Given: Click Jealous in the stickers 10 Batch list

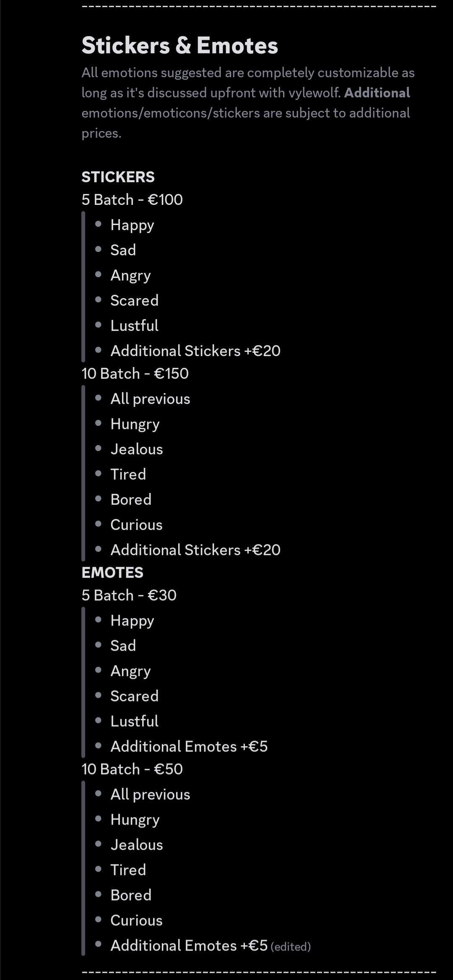Looking at the screenshot, I should point(136,449).
